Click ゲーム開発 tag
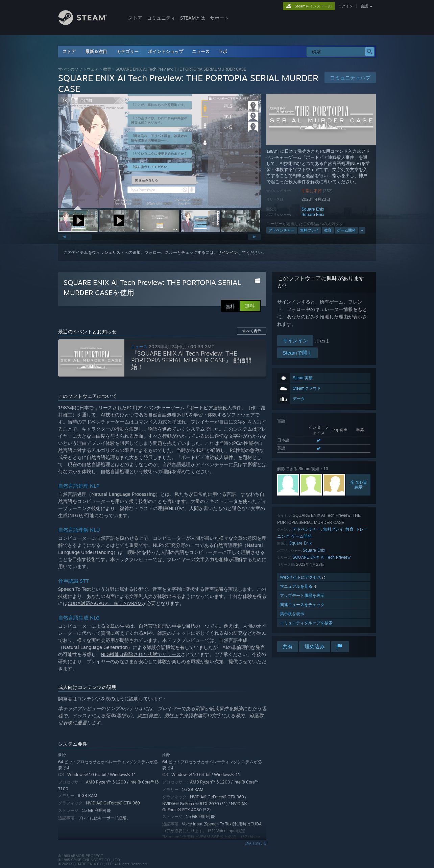This screenshot has width=434, height=868. 346,230
